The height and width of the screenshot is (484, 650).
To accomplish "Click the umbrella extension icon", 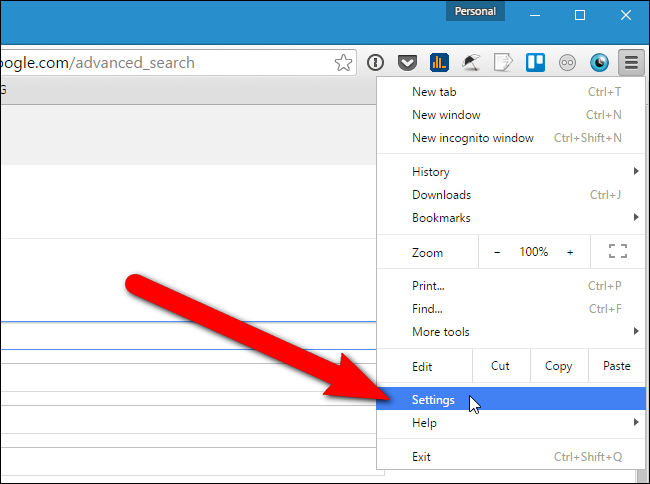I will click(470, 63).
